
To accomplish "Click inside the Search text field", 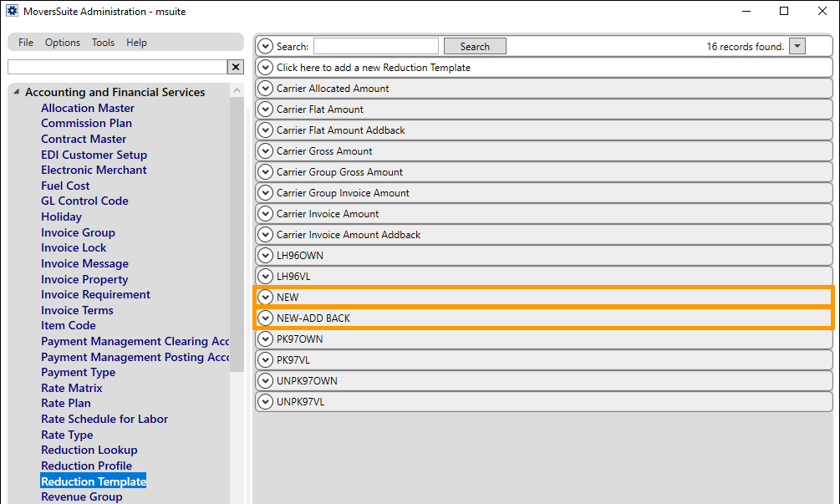I will pos(375,46).
